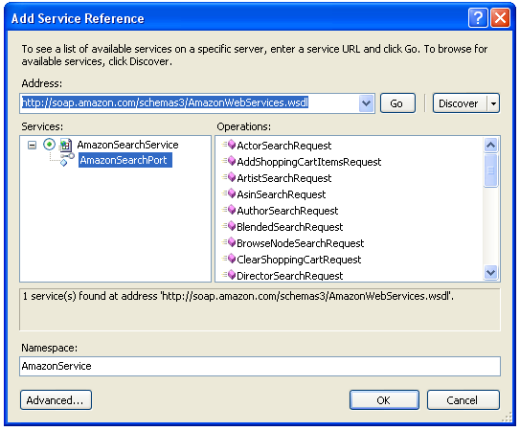Select AuthorSearchRequest in operations list

[x=287, y=211]
